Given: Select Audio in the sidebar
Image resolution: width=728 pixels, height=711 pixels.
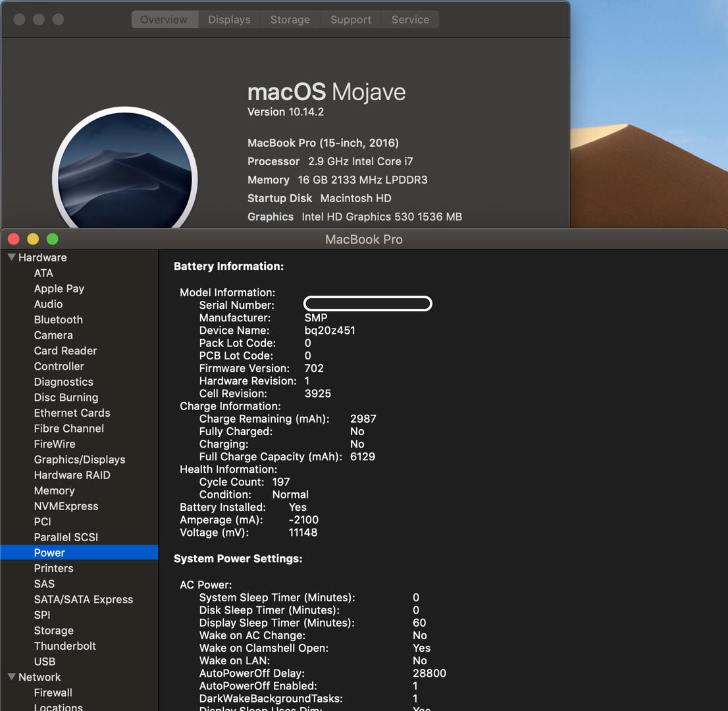Looking at the screenshot, I should pyautogui.click(x=48, y=304).
